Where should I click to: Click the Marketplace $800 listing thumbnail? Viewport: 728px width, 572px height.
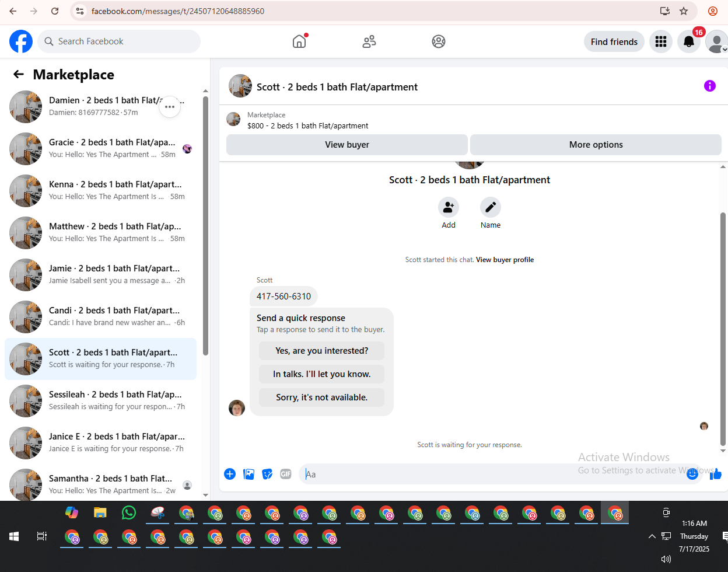[x=233, y=119]
